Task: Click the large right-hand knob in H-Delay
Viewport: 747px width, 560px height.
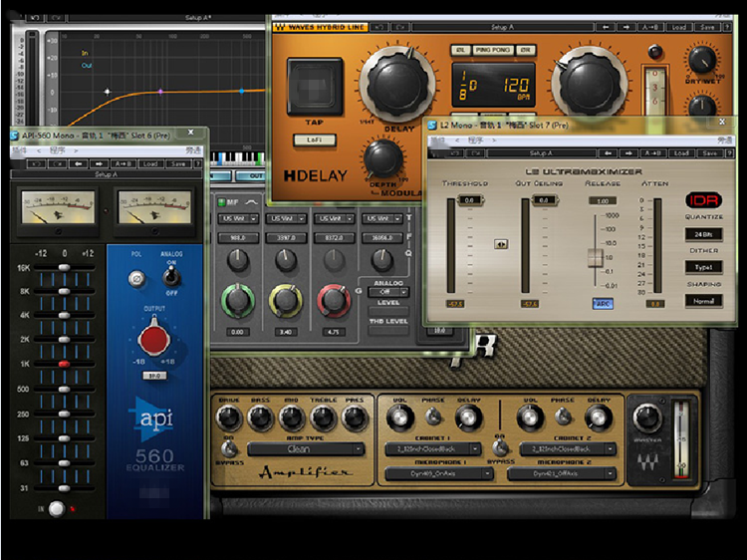Action: pyautogui.click(x=590, y=84)
